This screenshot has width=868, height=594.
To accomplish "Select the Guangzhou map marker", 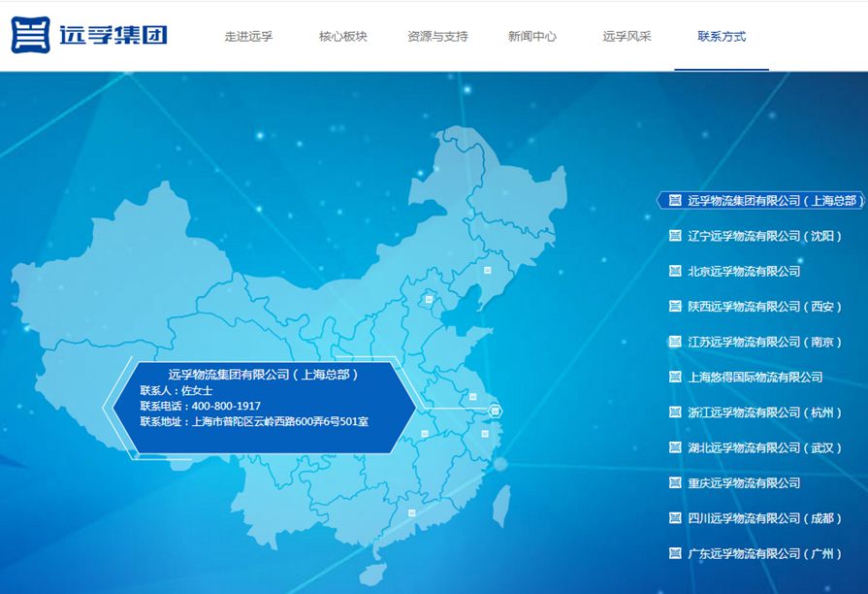I will [411, 513].
